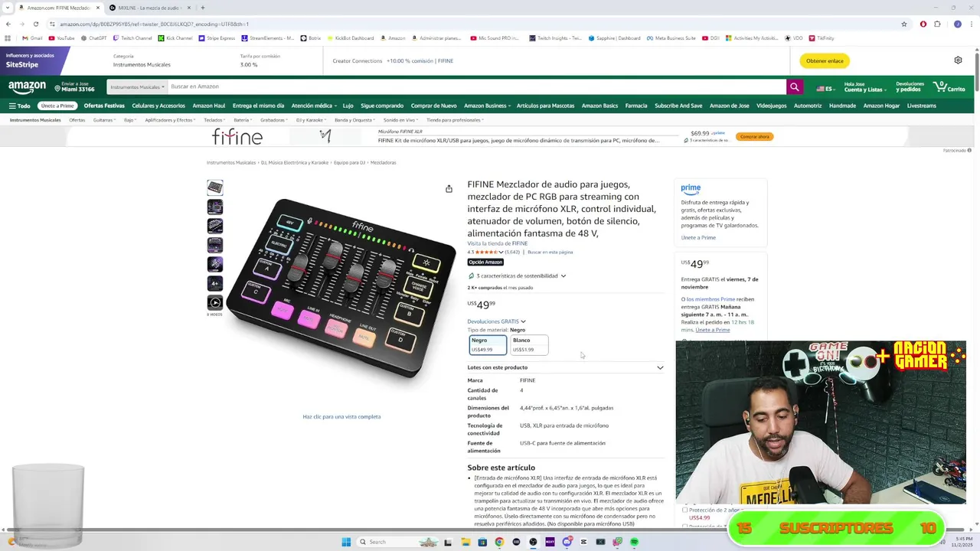Open the Windows Start menu

(x=346, y=542)
